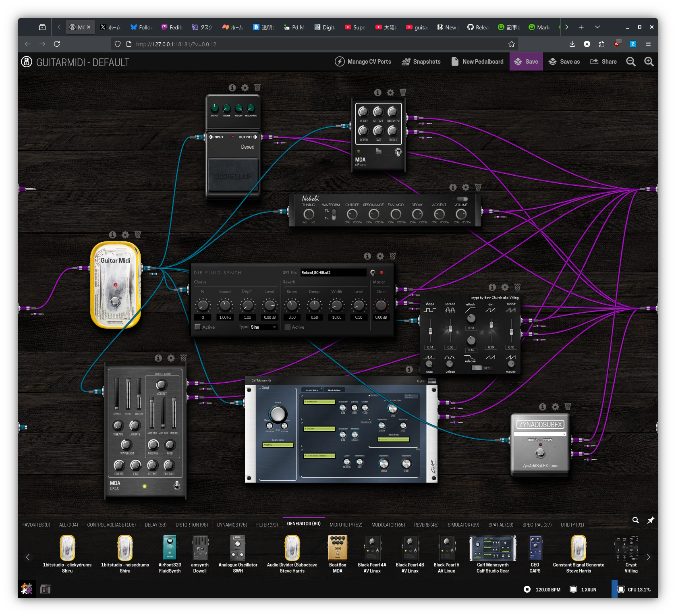Delete MDA ePiano using trash icon
676x616 pixels.
(403, 93)
